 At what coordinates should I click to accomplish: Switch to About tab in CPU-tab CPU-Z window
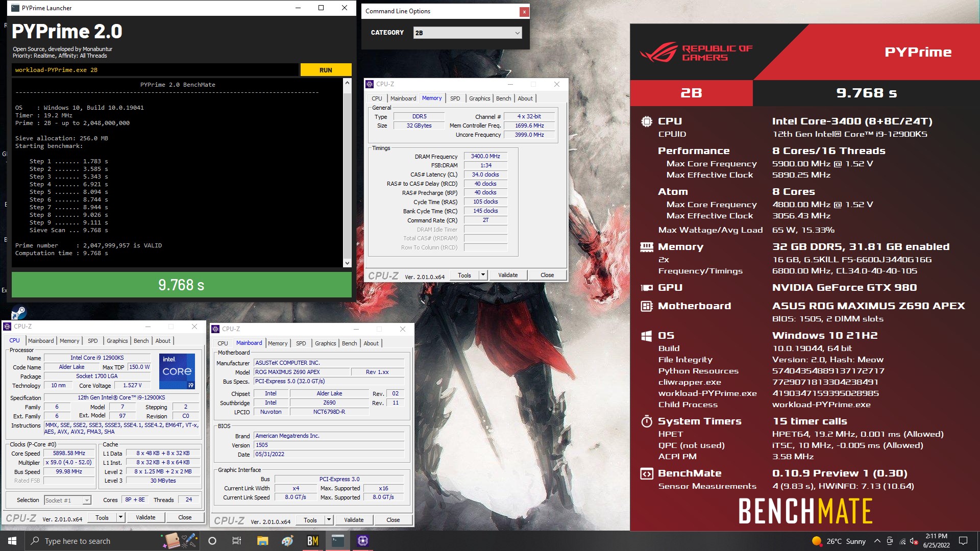coord(163,341)
